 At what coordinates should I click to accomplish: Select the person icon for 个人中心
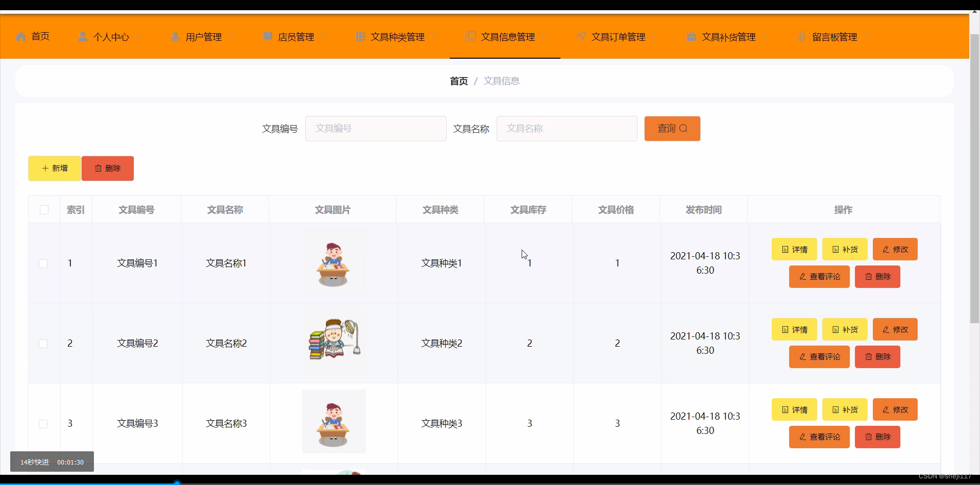tap(83, 36)
